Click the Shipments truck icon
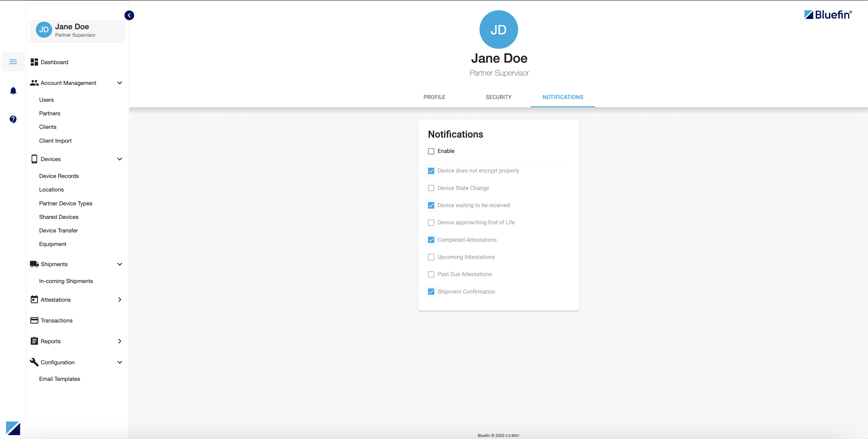 [x=34, y=264]
